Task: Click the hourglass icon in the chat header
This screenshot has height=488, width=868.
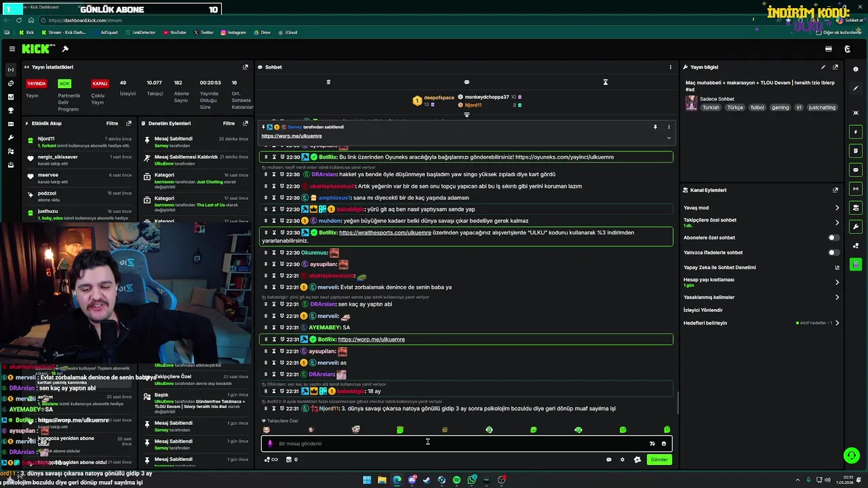Action: pos(606,82)
